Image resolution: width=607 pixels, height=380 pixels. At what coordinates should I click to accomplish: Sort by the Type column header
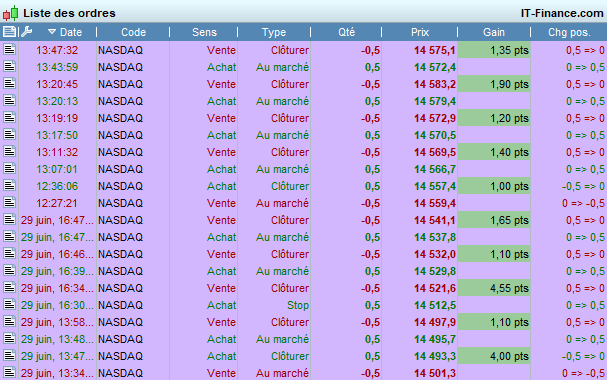click(x=274, y=32)
